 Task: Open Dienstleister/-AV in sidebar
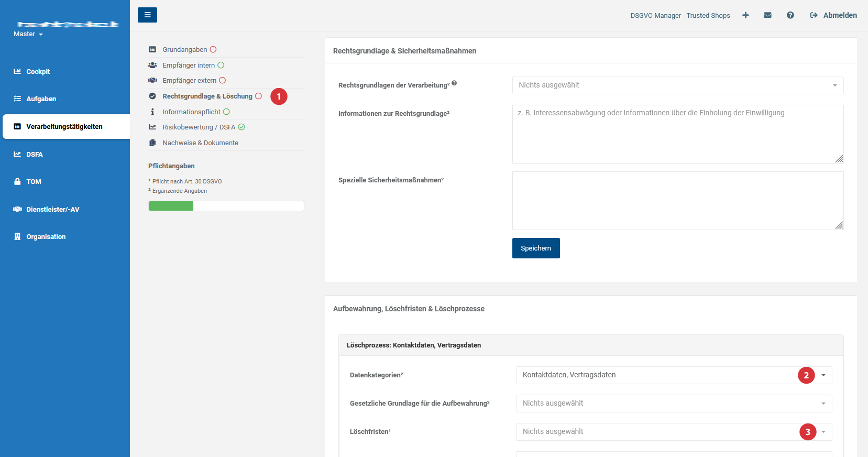pos(53,210)
